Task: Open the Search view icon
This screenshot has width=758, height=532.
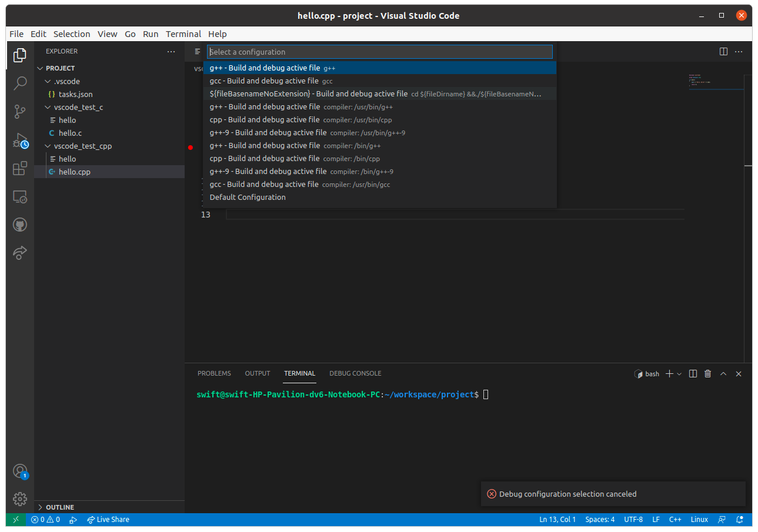Action: [x=20, y=83]
